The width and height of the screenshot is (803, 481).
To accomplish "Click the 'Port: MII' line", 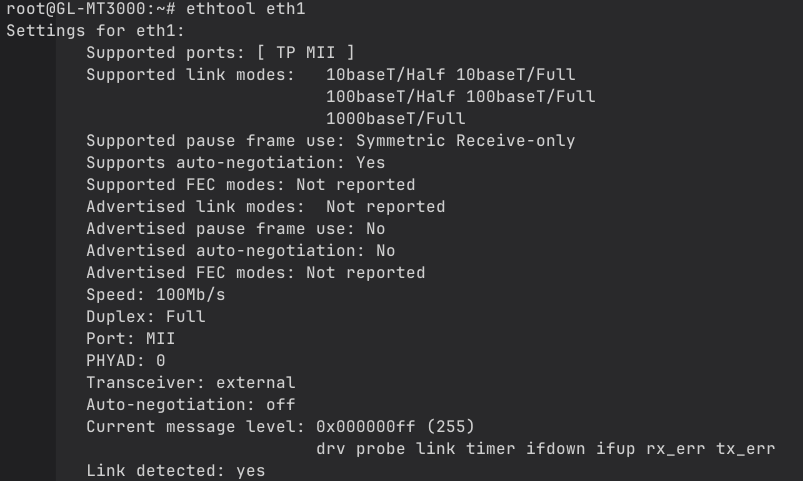I will 130,338.
